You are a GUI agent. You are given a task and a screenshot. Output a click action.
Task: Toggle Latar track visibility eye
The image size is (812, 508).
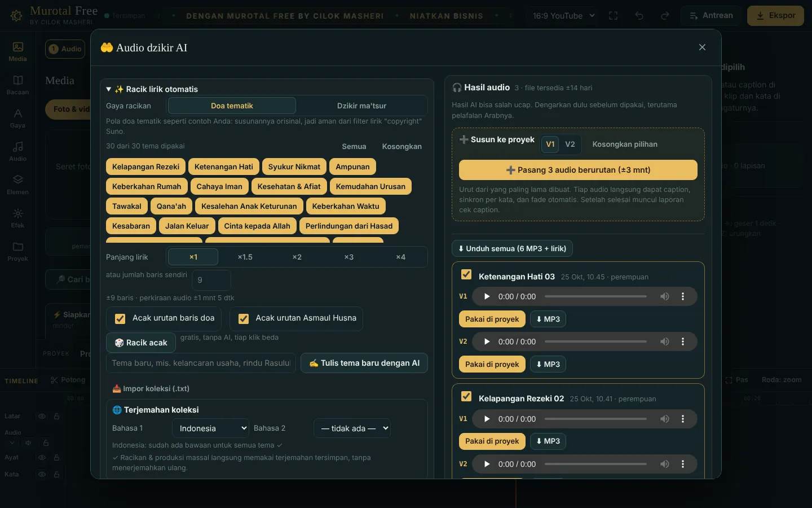(42, 416)
